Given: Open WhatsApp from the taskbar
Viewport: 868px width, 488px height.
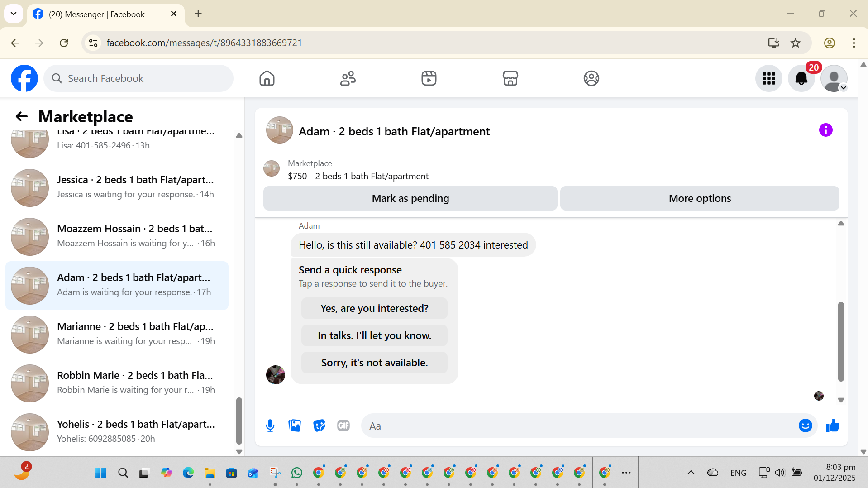Looking at the screenshot, I should pyautogui.click(x=297, y=473).
